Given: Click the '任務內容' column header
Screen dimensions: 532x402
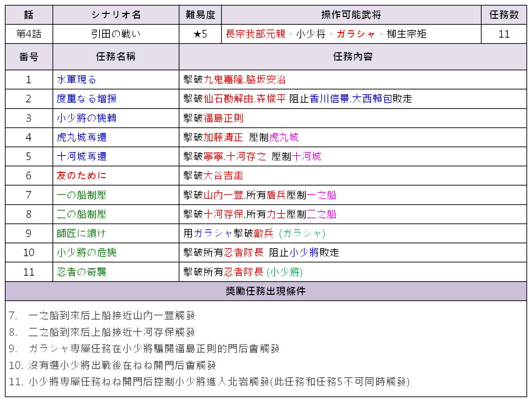Looking at the screenshot, I should [x=353, y=57].
